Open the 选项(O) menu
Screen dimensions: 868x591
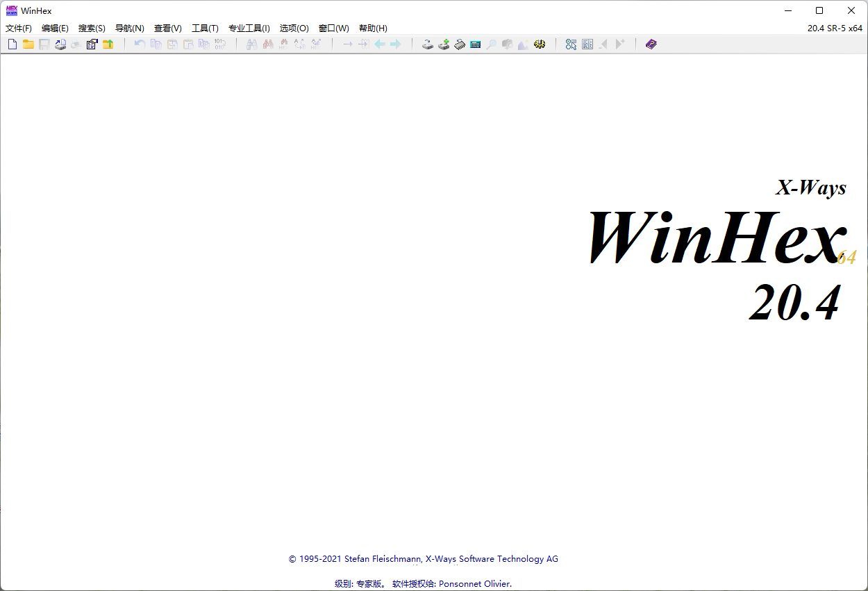tap(294, 28)
